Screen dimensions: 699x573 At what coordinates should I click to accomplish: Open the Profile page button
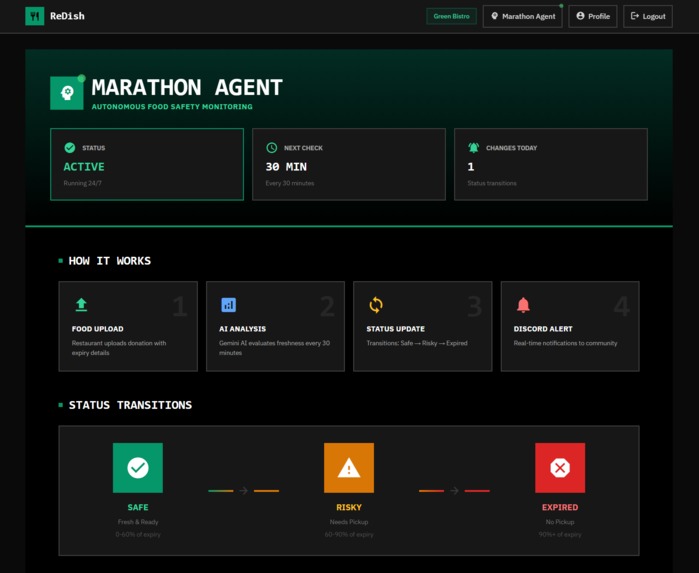[x=593, y=16]
